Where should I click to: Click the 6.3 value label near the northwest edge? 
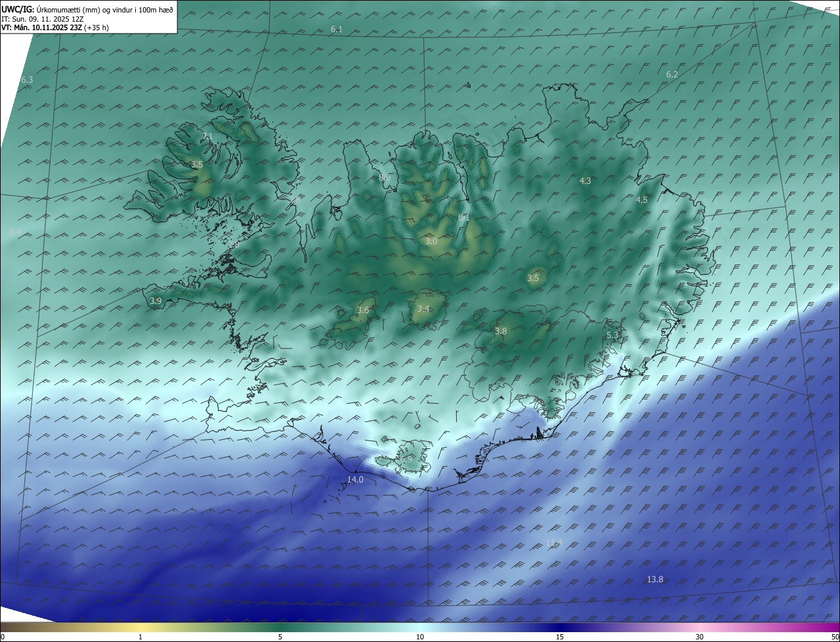click(x=26, y=80)
